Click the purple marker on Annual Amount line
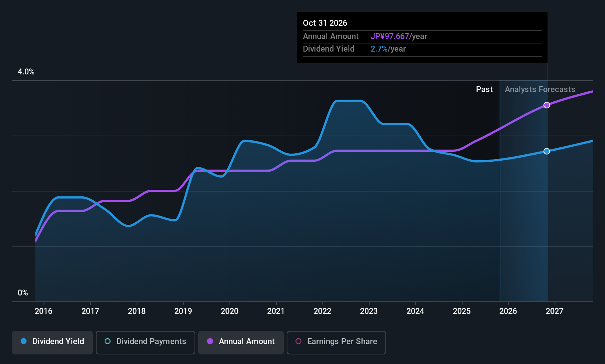605x364 pixels. 547,105
